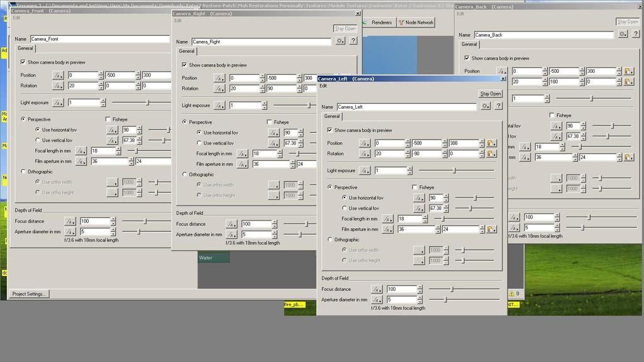Click the help question-mark icon in Camera_Back
The height and width of the screenshot is (362, 644).
pyautogui.click(x=636, y=34)
